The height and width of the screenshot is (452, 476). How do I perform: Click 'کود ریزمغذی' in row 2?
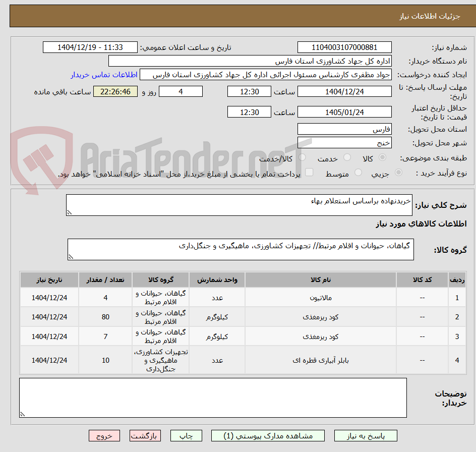click(321, 317)
